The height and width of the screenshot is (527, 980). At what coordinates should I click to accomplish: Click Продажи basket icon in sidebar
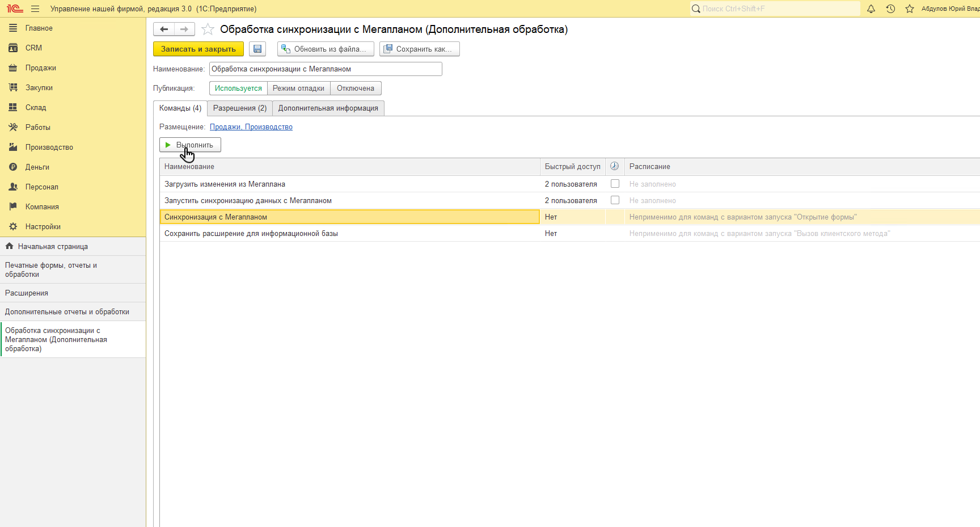pyautogui.click(x=13, y=68)
